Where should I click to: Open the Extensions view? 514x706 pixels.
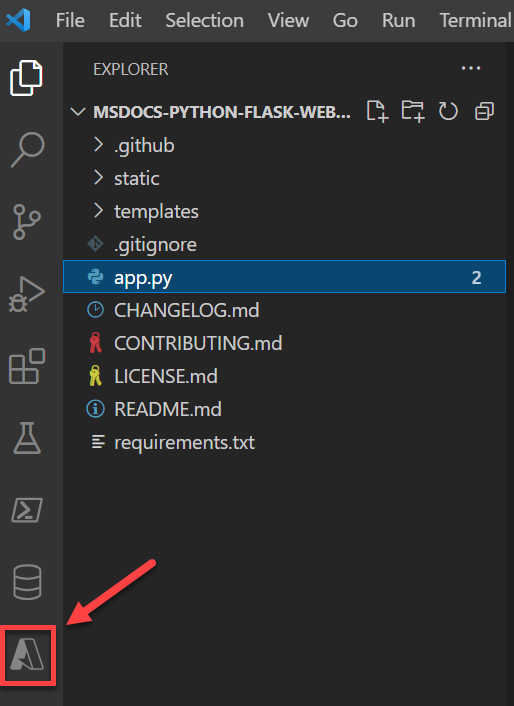click(x=27, y=366)
